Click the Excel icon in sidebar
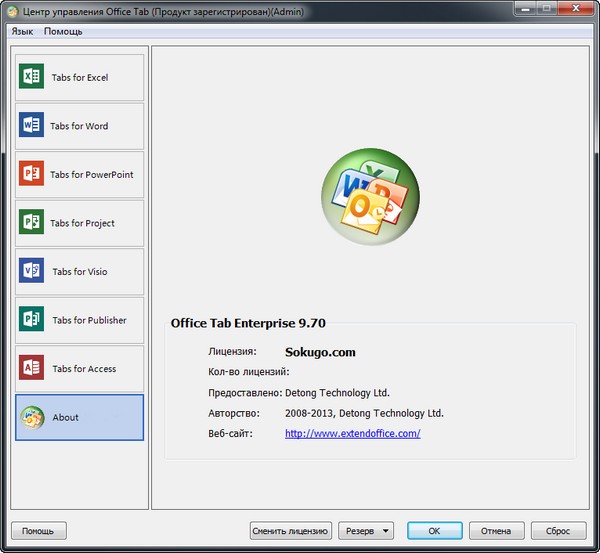 (x=31, y=77)
